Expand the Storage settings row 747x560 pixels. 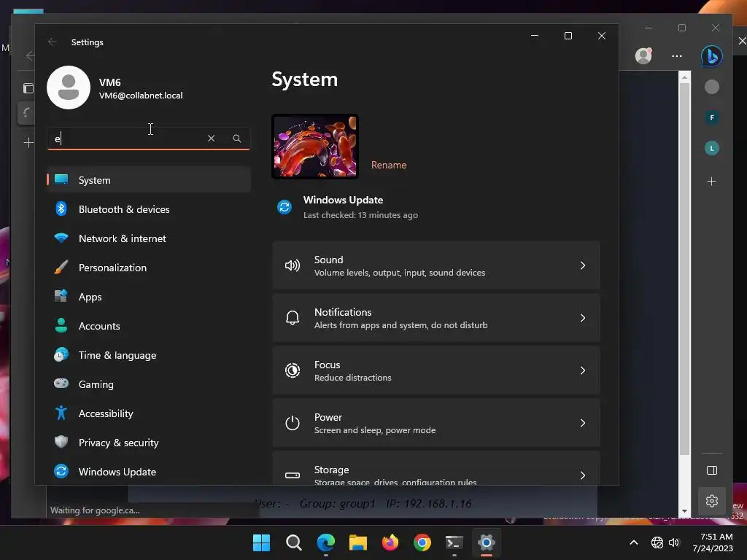[436, 469]
